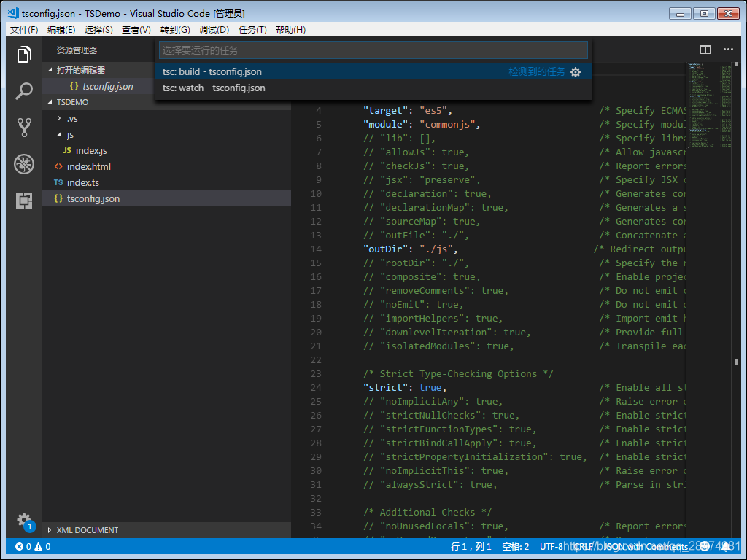Open tsconfig.json in open editors list
747x560 pixels.
(x=108, y=86)
